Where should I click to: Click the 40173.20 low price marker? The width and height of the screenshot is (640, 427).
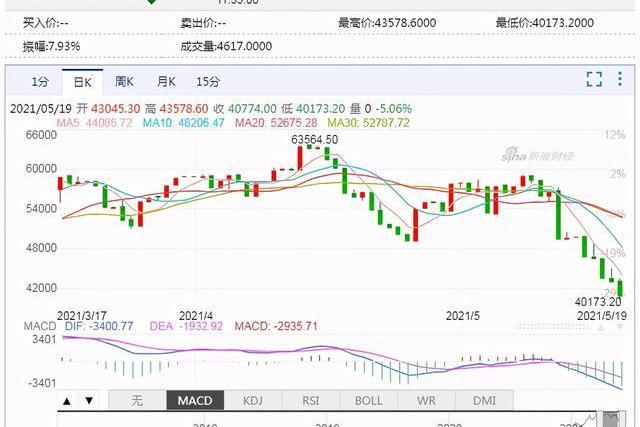599,300
